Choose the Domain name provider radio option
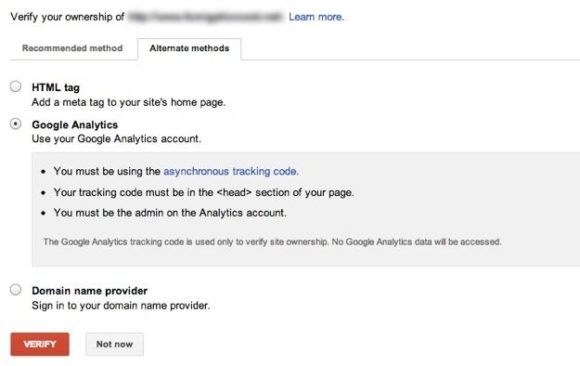Viewport: 580px width, 366px height. click(16, 289)
